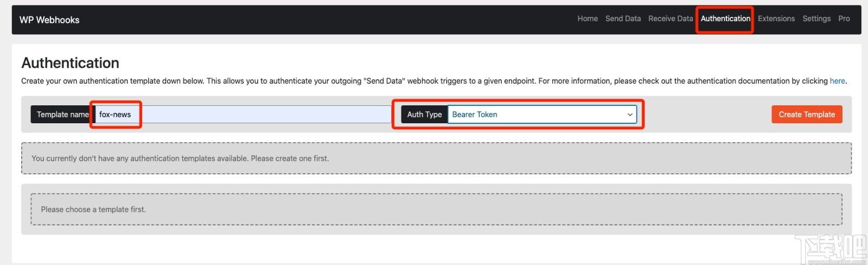Follow the 'here' documentation link
Screen dimensions: 868x265
[x=837, y=81]
